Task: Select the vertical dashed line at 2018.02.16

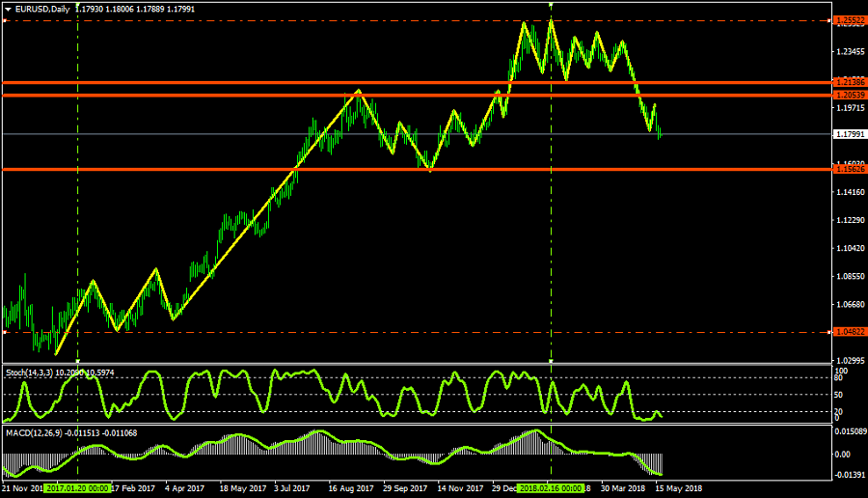Action: [x=551, y=182]
